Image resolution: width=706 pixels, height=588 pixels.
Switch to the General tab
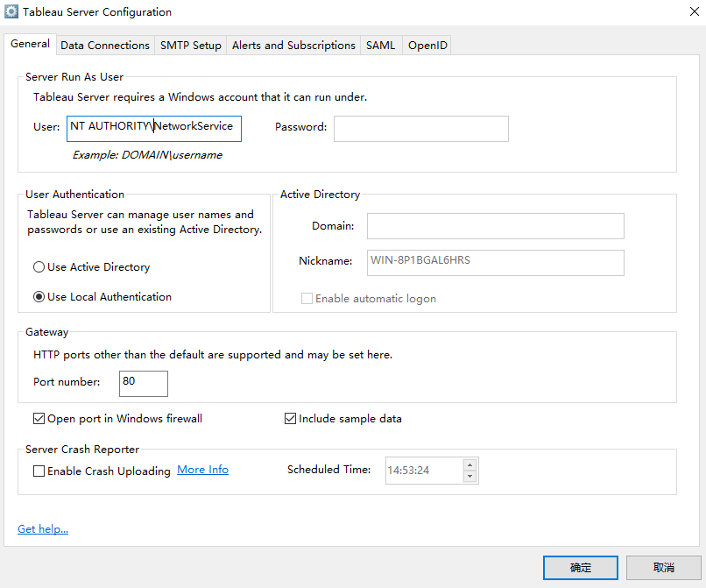(x=30, y=44)
